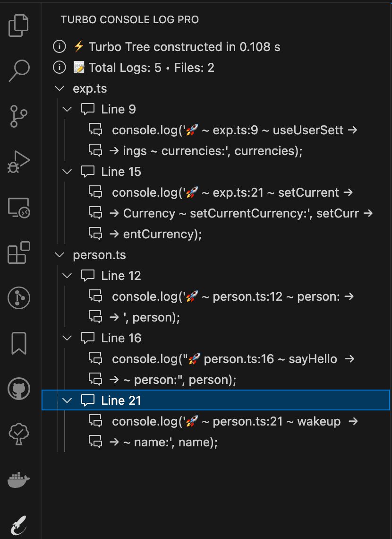Collapse the Line 15 log group
Screen dimensions: 392x539
[x=67, y=171]
